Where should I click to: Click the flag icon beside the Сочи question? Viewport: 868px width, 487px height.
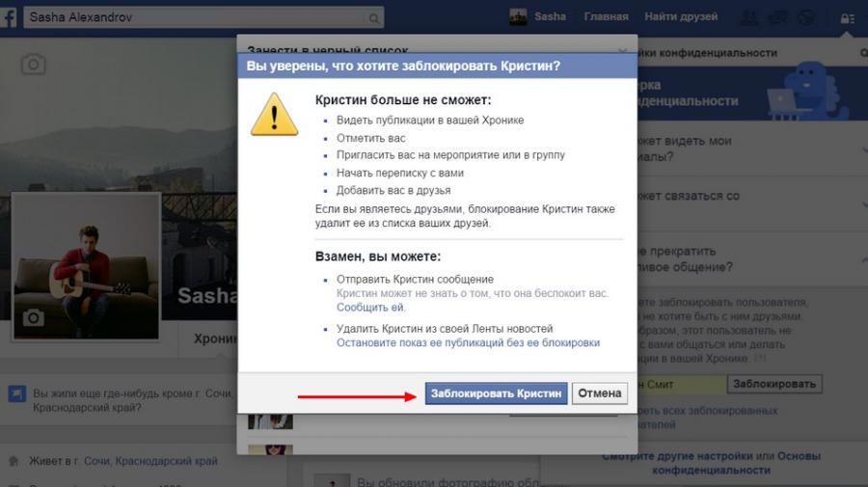(x=17, y=393)
